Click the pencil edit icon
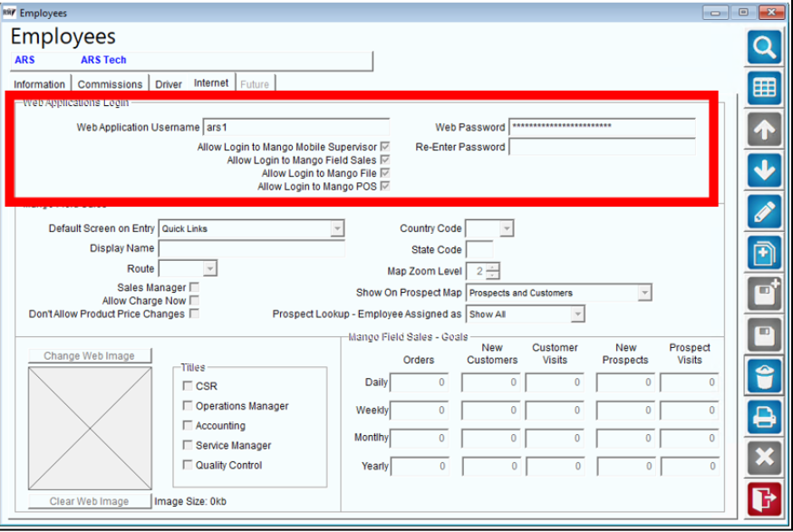 click(x=764, y=211)
